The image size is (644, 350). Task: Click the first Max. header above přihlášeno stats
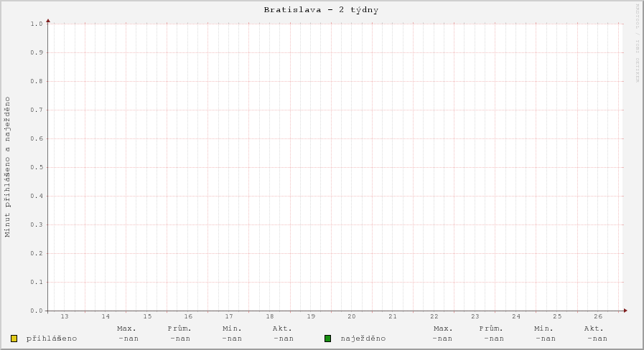pyautogui.click(x=127, y=328)
